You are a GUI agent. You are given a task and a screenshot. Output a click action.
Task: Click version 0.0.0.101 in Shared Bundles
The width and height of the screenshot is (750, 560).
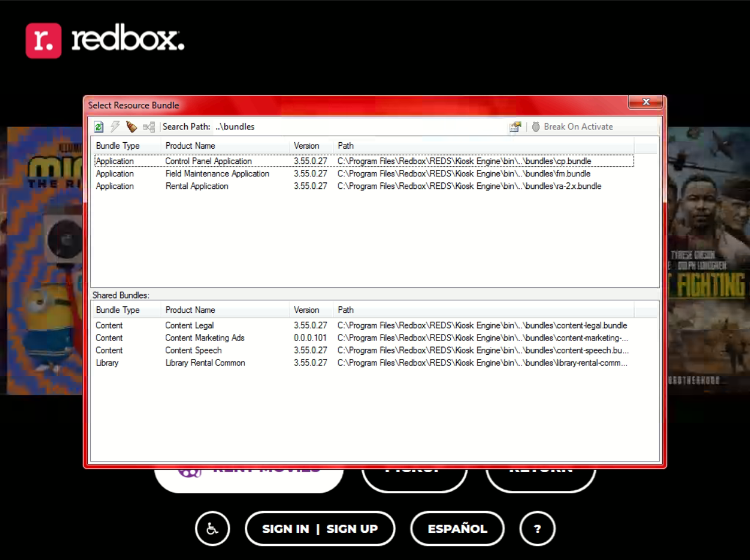pos(310,338)
